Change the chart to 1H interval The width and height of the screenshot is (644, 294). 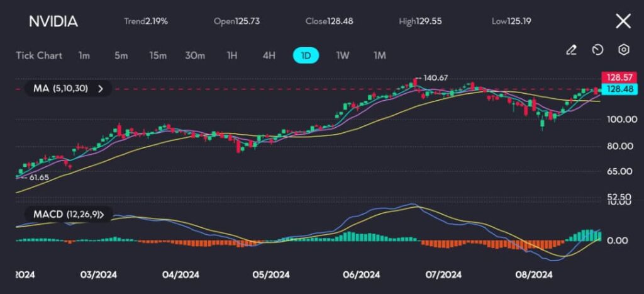tap(231, 55)
